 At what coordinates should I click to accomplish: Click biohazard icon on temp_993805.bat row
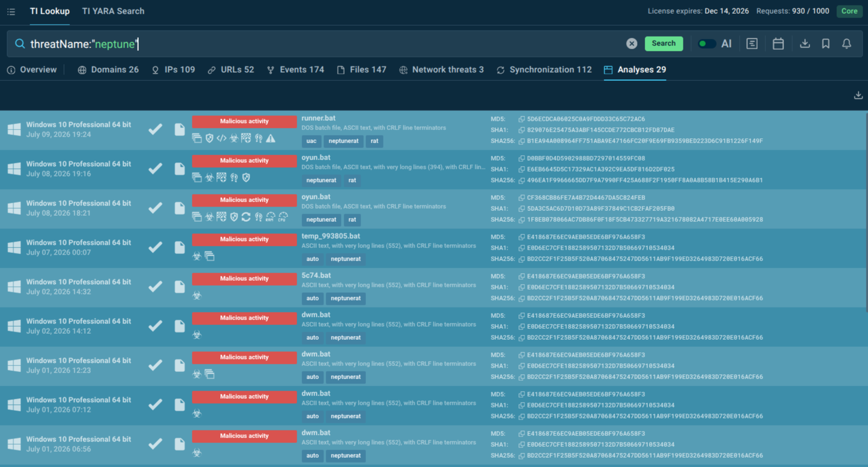tap(197, 256)
